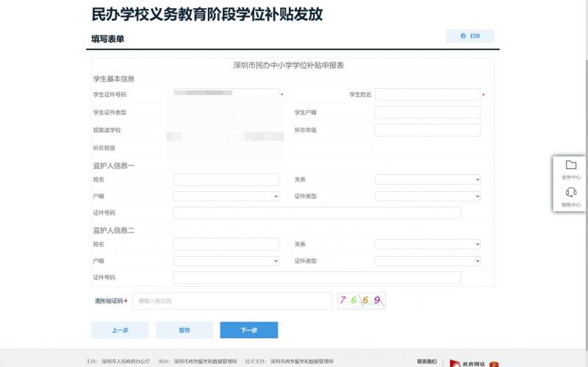Open the 联系我们 footer link
Viewport: 588px width, 367px height.
pyautogui.click(x=426, y=361)
